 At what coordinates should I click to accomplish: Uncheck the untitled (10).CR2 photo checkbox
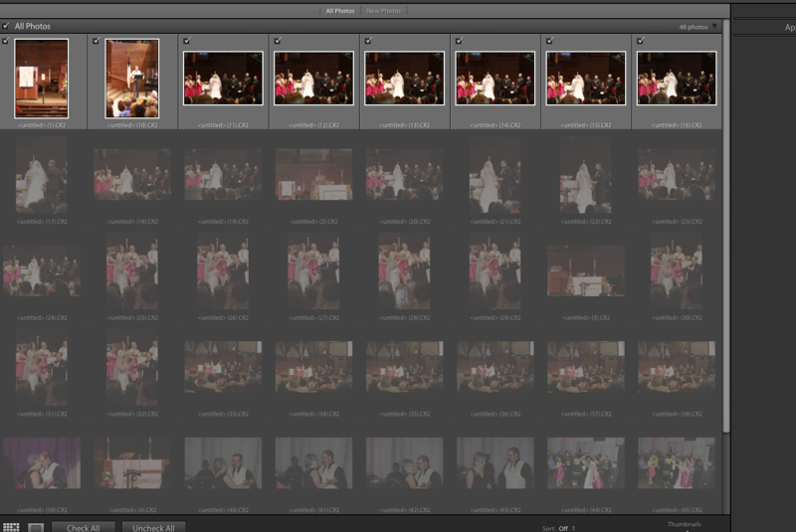point(96,41)
